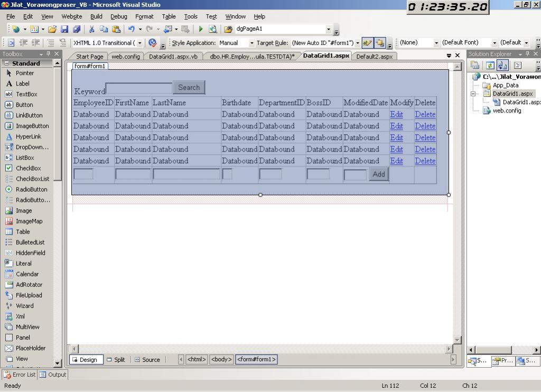
Task: Click the Cut scissors icon
Action: click(91, 30)
